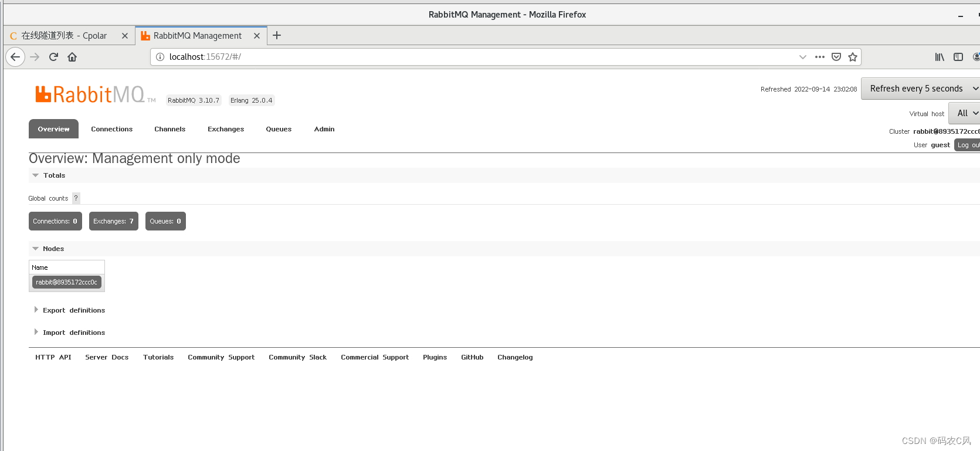Open the Connections tab
Screen dimensions: 980x451
tap(111, 129)
